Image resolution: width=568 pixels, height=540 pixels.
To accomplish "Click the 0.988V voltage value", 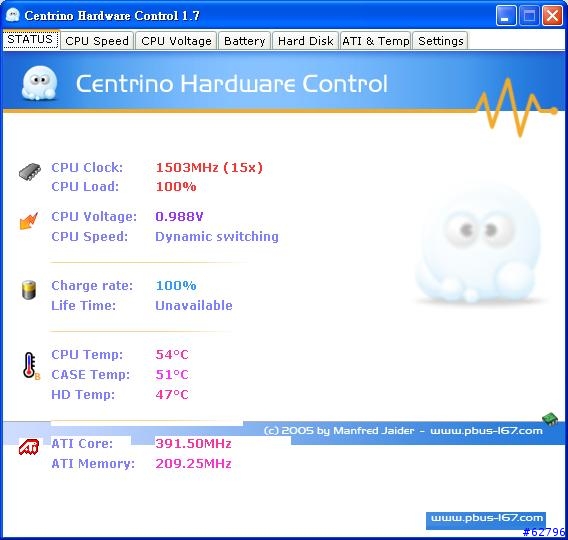I will (179, 217).
